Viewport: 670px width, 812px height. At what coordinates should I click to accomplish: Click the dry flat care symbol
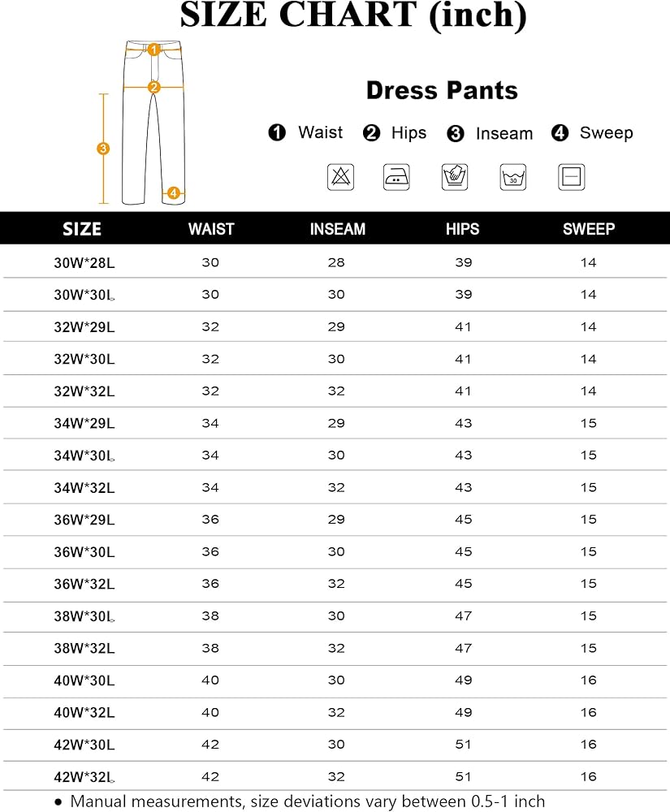tap(572, 176)
